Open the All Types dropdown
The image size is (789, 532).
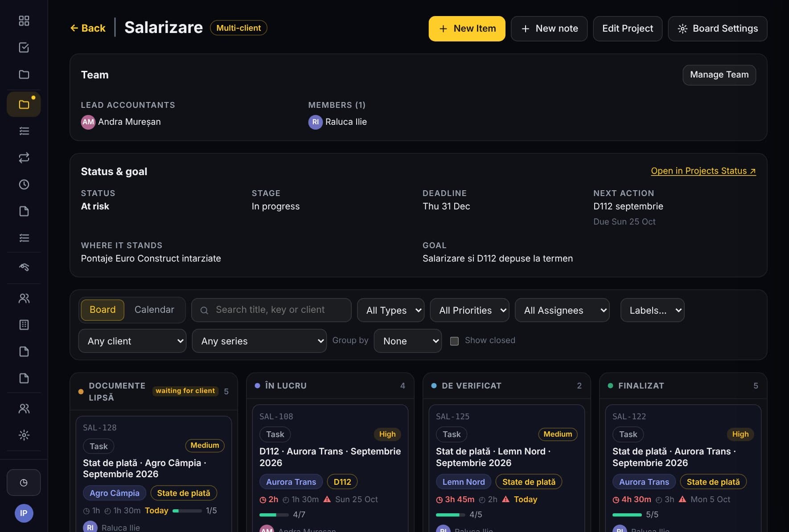coord(390,310)
